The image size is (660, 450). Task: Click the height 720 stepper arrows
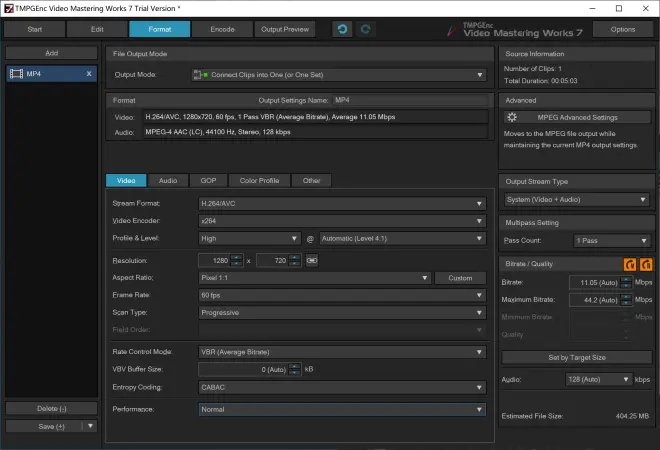295,261
